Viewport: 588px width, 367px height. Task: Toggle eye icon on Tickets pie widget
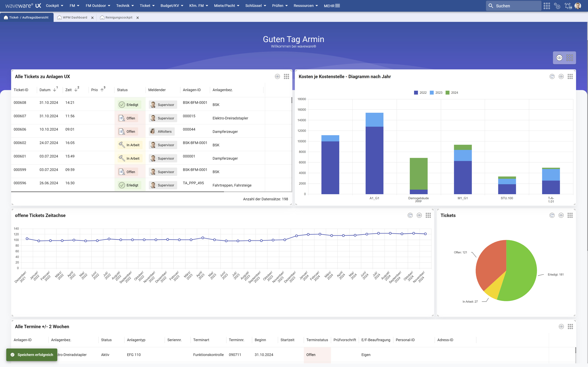pos(561,215)
